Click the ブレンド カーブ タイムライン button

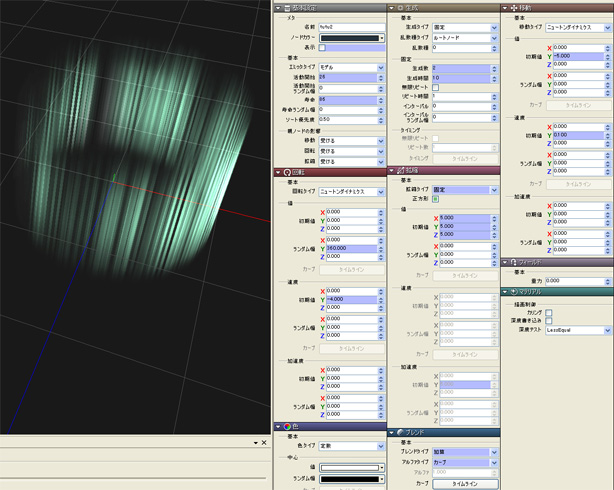click(465, 484)
